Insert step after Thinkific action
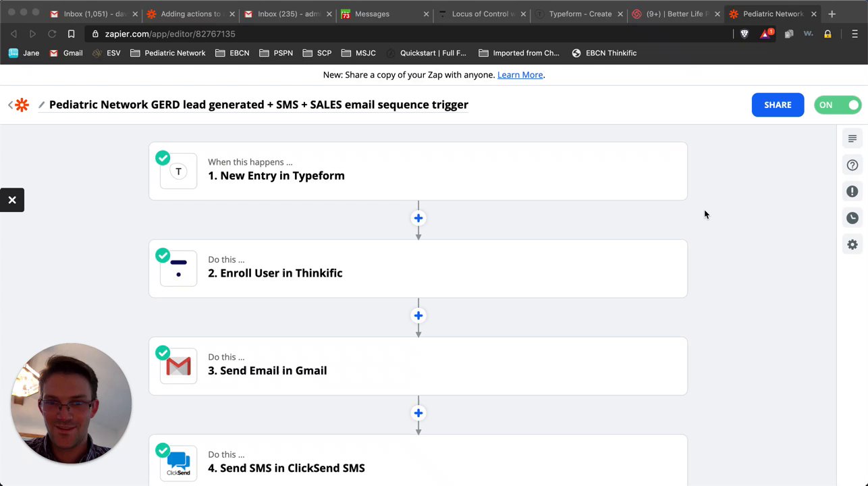The image size is (868, 486). (418, 315)
